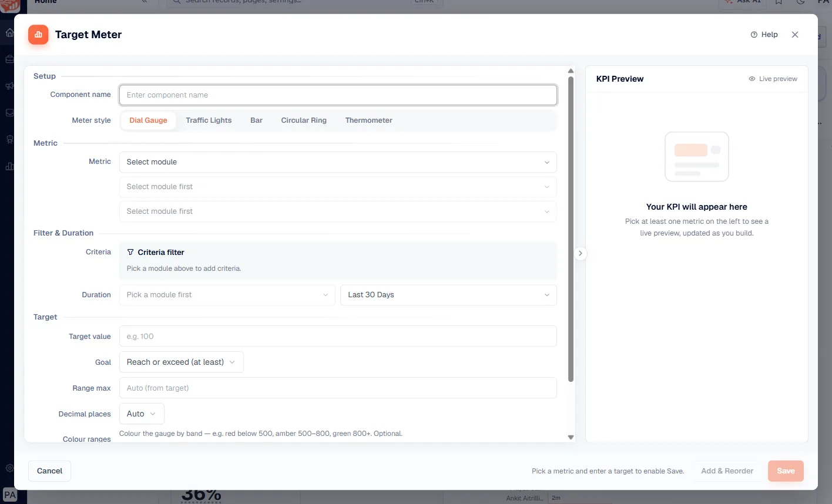This screenshot has height=504, width=832.
Task: Click the Add & Reorder button
Action: pyautogui.click(x=727, y=471)
